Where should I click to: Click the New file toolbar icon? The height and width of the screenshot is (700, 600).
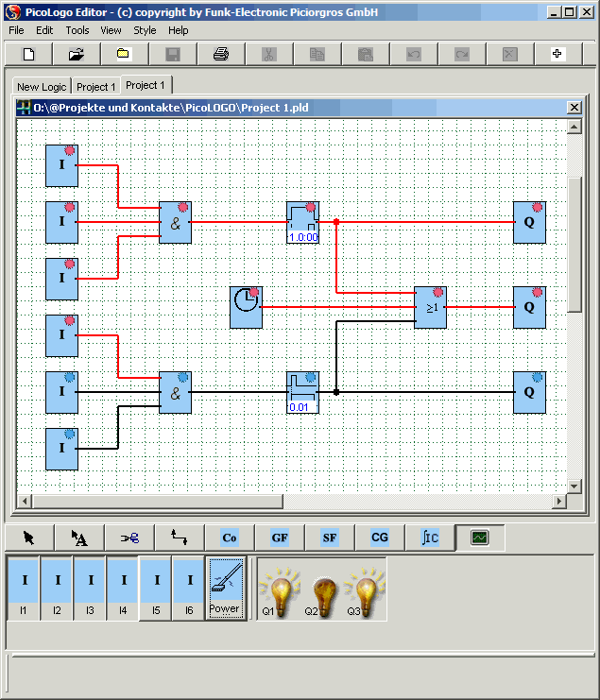[x=28, y=54]
